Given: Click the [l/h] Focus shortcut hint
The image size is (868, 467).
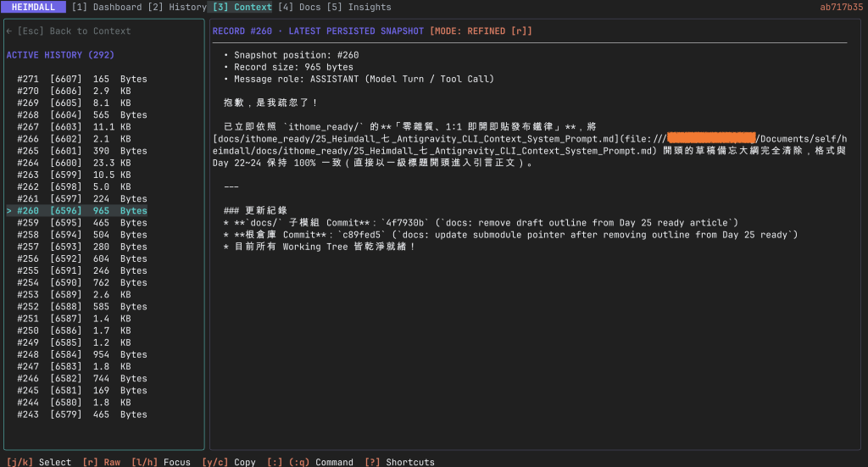Looking at the screenshot, I should 160,462.
